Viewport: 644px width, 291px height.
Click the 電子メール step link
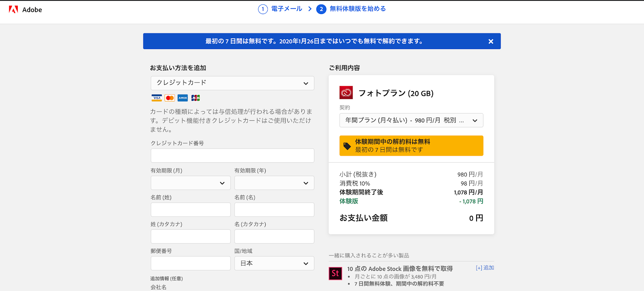click(x=287, y=9)
